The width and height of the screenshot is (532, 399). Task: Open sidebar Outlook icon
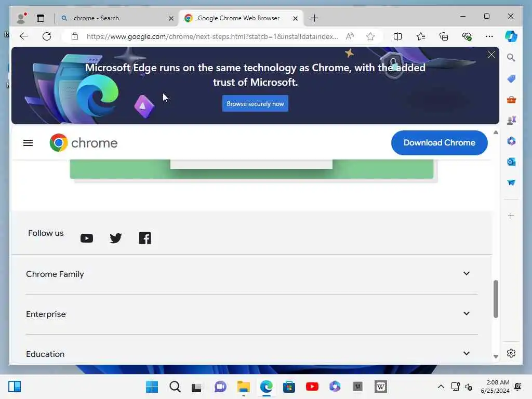(x=511, y=162)
